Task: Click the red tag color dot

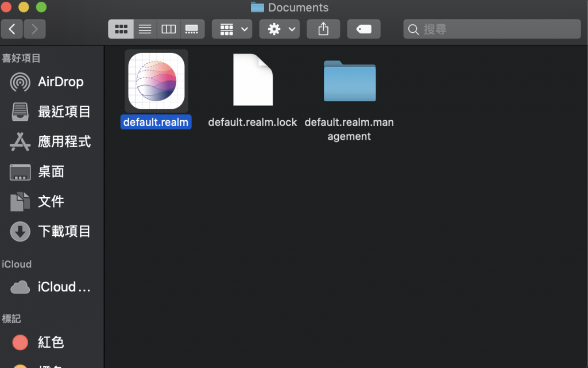Action: coord(20,343)
